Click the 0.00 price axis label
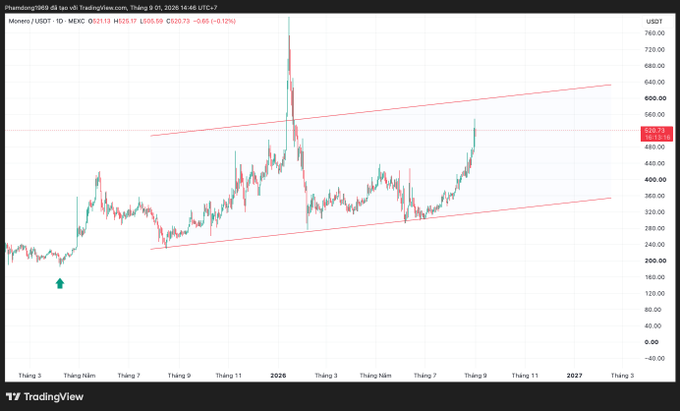This screenshot has height=411, width=680. 652,342
